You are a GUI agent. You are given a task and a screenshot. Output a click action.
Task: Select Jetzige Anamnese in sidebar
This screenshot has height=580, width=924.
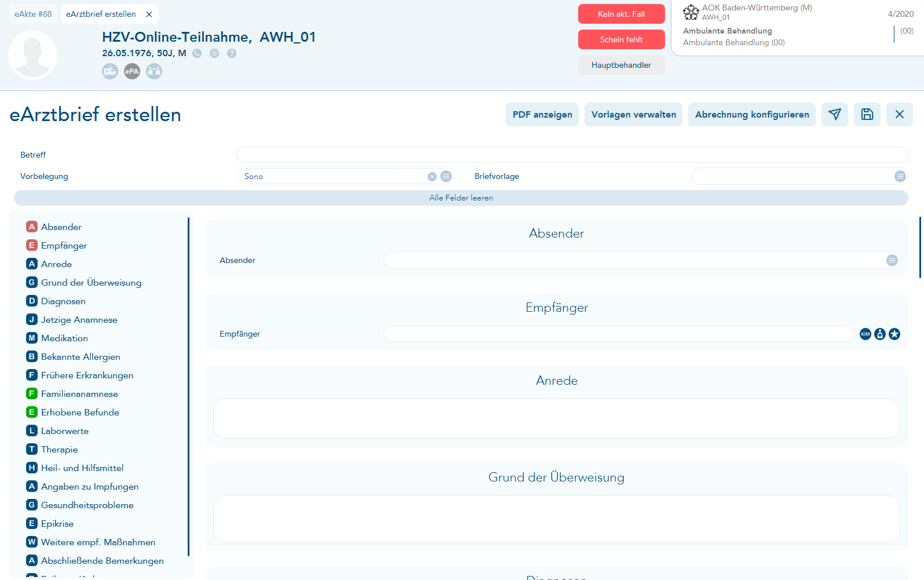pyautogui.click(x=72, y=320)
